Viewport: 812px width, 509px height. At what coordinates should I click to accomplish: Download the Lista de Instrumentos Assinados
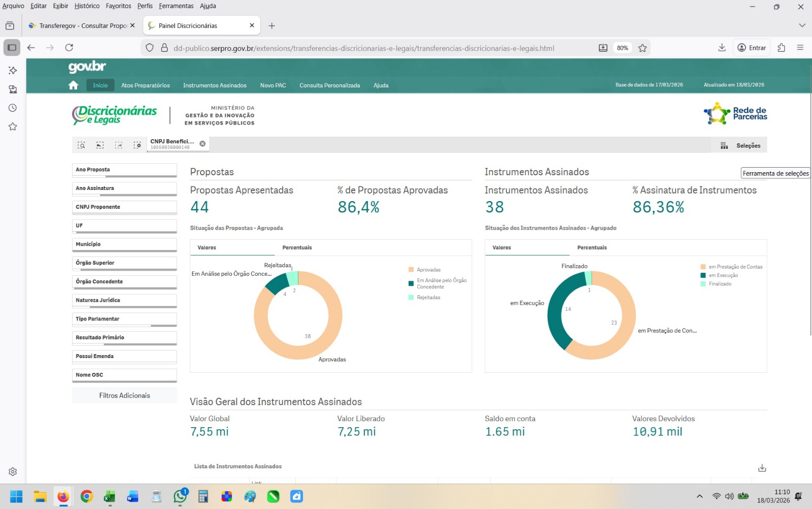click(x=762, y=468)
